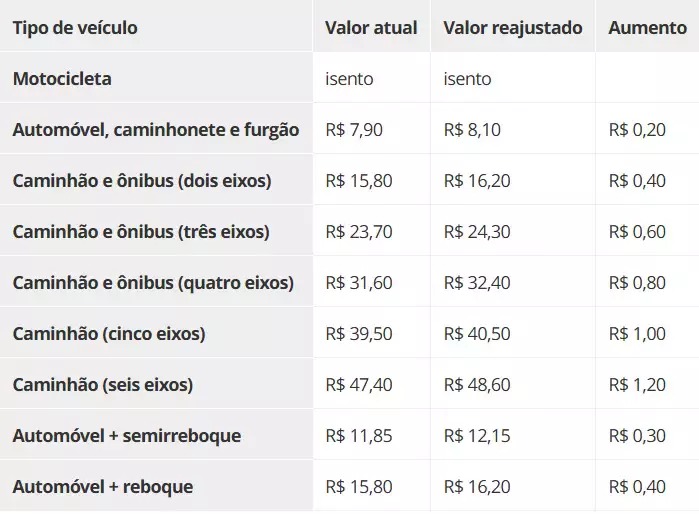Select 'Caminhão e ônibus (três eixos)' label
The image size is (699, 514).
[x=141, y=231]
